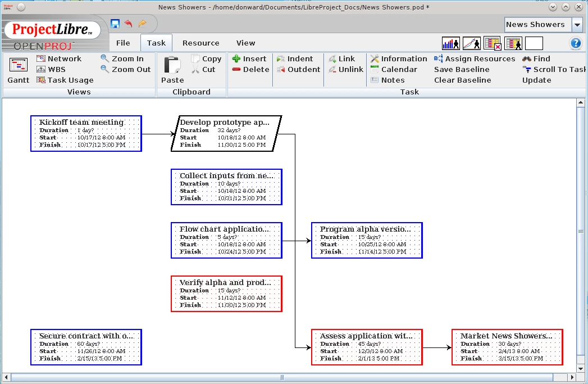Screen dimensions: 588x384
Task: Open task Information dialog
Action: point(399,58)
